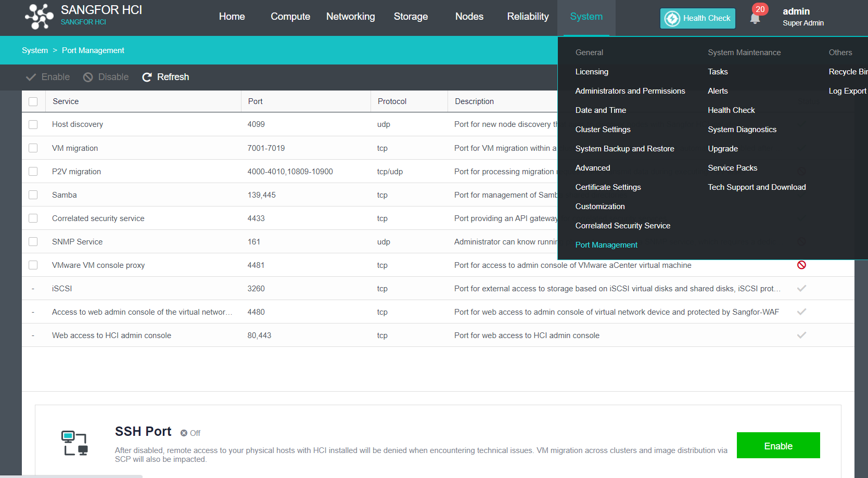868x478 pixels.
Task: Click the System menu tab
Action: [586, 17]
